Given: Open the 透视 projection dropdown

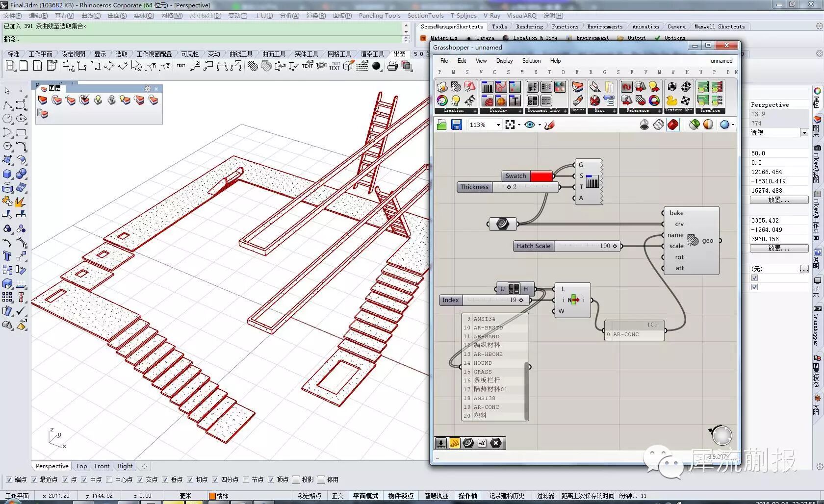Looking at the screenshot, I should click(x=804, y=132).
